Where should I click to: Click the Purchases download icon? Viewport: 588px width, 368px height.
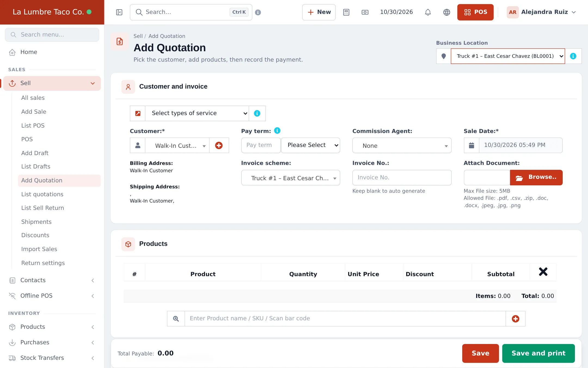[x=12, y=342]
